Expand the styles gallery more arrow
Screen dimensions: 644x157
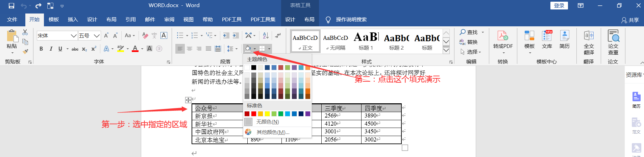coord(446,50)
